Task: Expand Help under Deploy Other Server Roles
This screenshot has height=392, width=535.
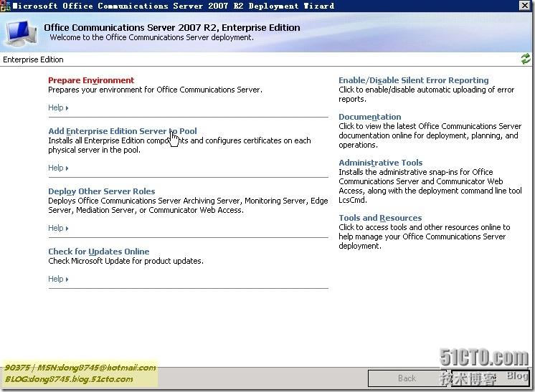Action: [x=58, y=228]
